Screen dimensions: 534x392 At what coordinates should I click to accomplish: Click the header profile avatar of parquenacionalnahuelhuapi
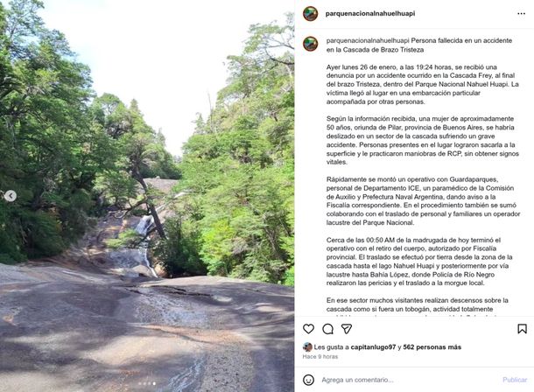(310, 14)
